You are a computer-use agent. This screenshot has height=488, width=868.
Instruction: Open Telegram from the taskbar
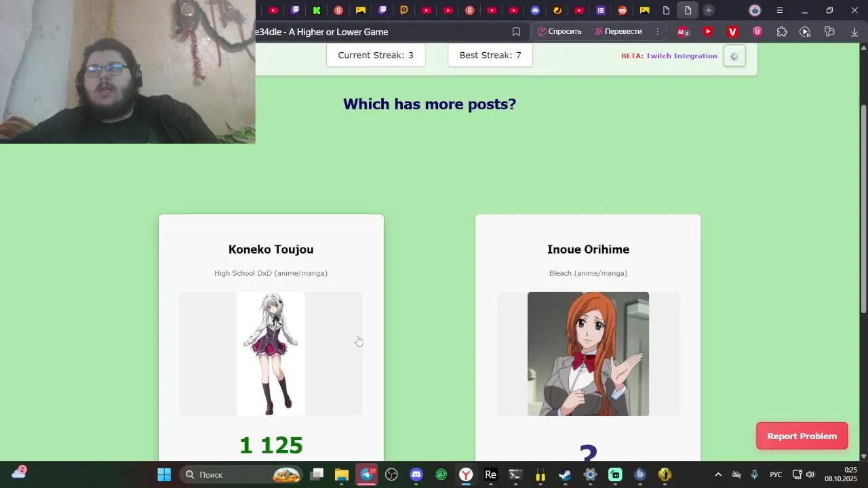click(x=367, y=474)
